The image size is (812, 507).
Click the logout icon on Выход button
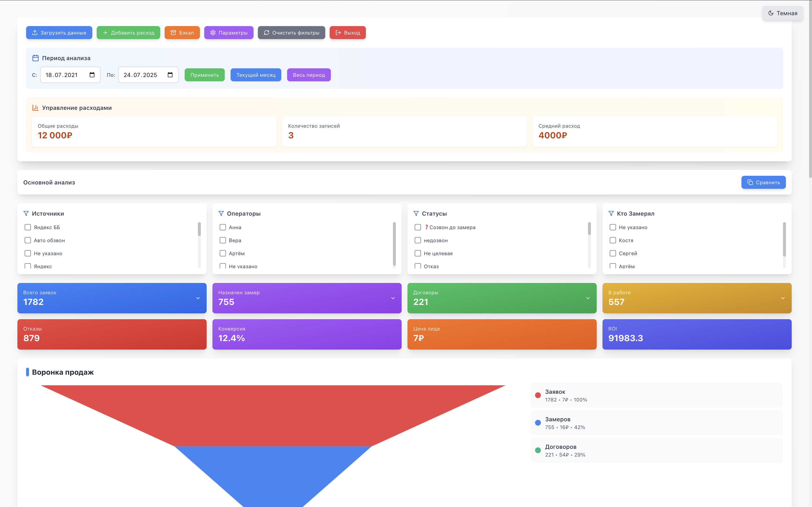[338, 33]
